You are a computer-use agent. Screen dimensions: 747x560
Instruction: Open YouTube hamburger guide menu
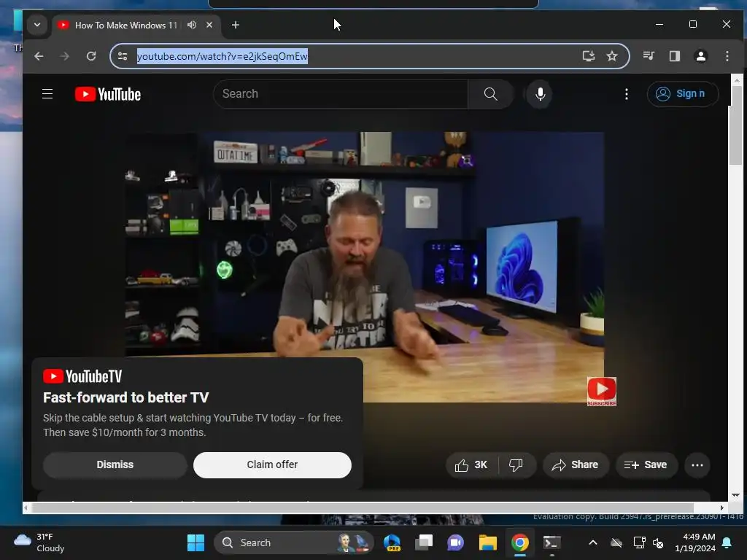click(x=47, y=94)
